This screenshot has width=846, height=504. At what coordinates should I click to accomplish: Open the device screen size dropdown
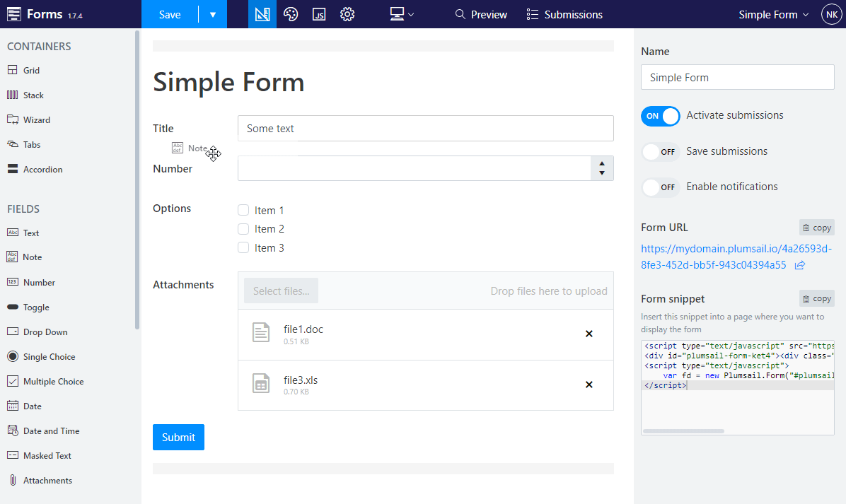pyautogui.click(x=402, y=14)
